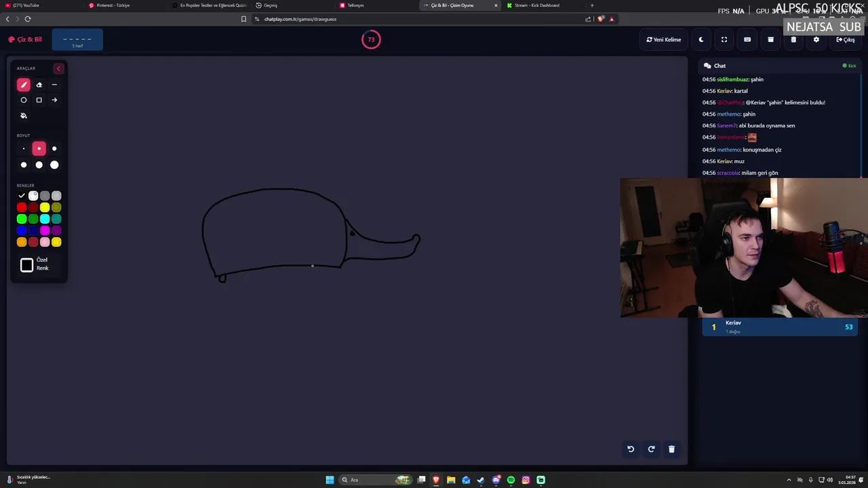Select the square shape tool
The width and height of the screenshot is (868, 488).
(x=39, y=100)
